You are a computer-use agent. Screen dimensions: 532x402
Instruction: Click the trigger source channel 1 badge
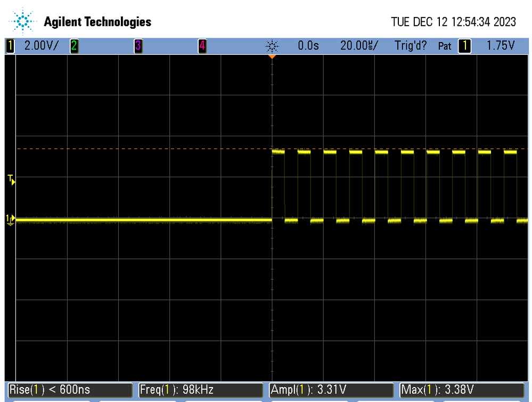[x=464, y=46]
